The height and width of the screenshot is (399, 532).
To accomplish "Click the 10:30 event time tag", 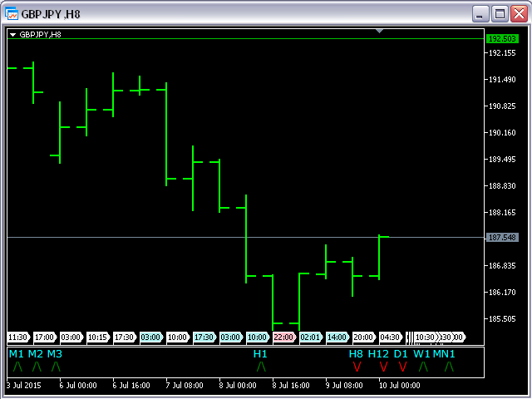I will pos(426,337).
